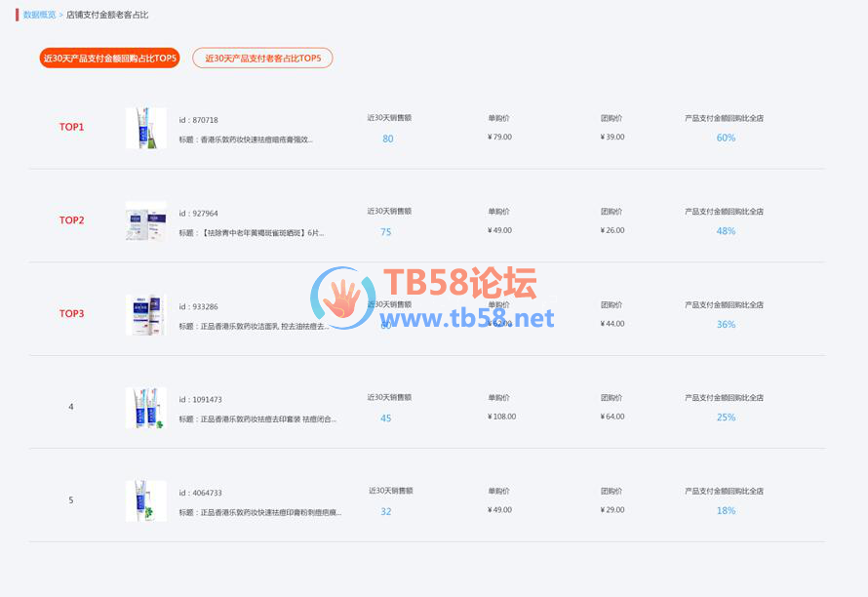Select 近30天产品支付金额回购占比TOP5 tab

(109, 59)
